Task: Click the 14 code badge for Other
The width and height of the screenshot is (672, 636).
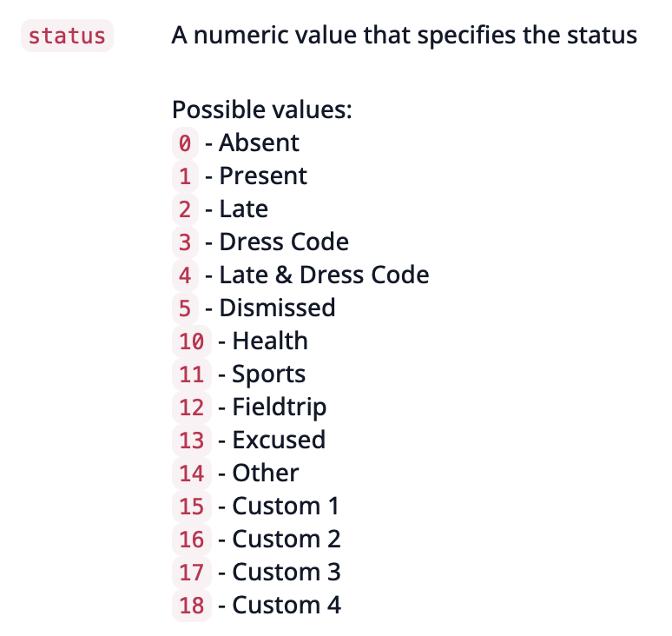Action: [192, 474]
